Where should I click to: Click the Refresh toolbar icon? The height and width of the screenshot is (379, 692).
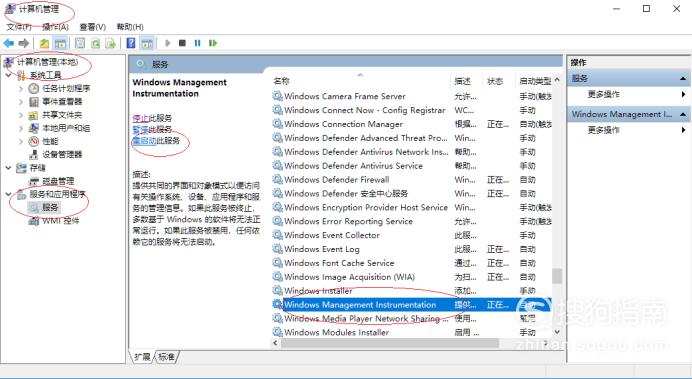pos(95,43)
